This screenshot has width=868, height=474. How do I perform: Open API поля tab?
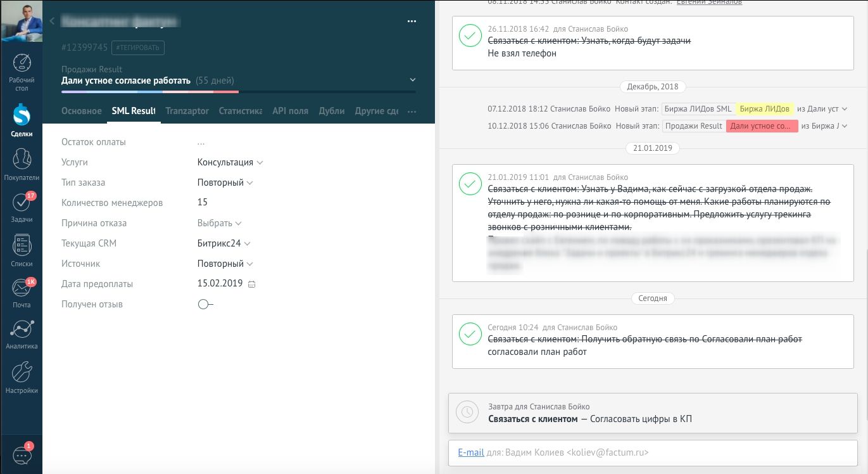[290, 111]
